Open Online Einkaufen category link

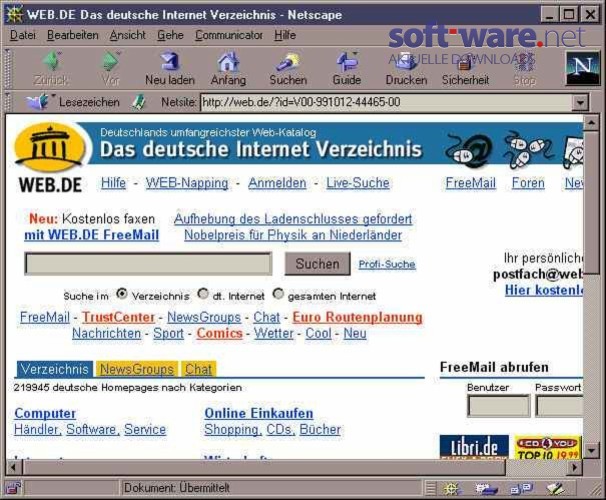259,413
